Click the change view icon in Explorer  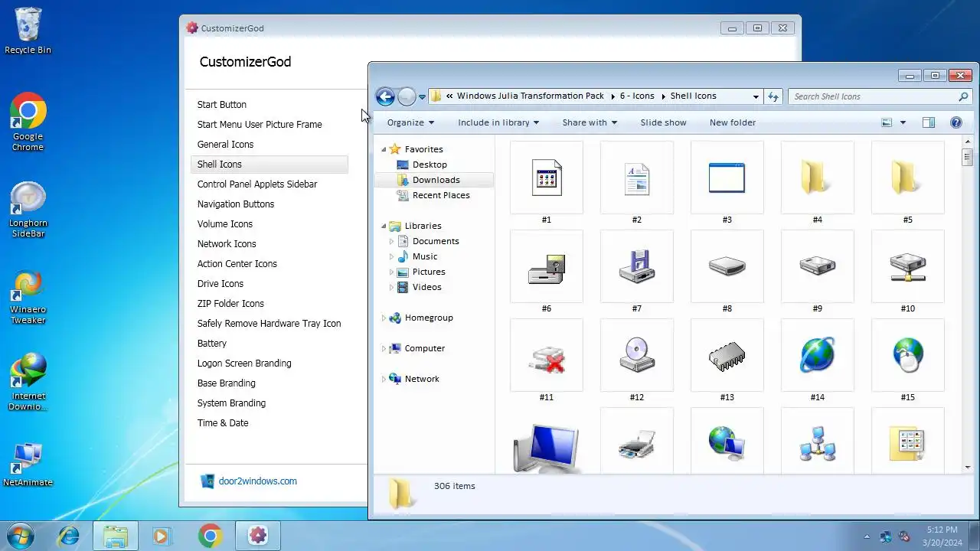click(x=887, y=122)
